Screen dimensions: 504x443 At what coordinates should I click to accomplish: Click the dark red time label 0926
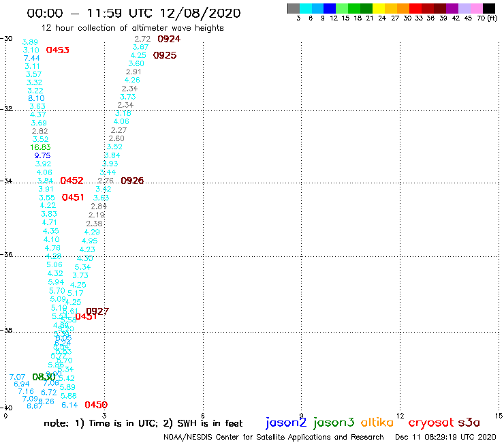coord(132,181)
